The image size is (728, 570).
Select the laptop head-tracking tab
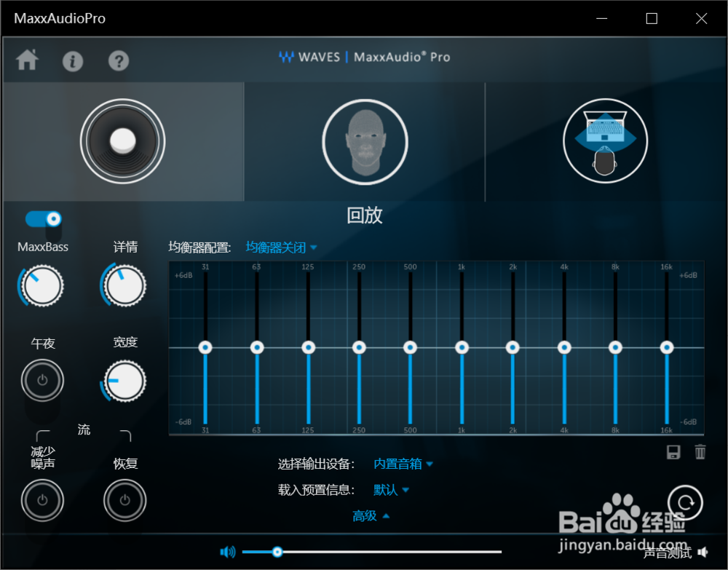click(606, 140)
